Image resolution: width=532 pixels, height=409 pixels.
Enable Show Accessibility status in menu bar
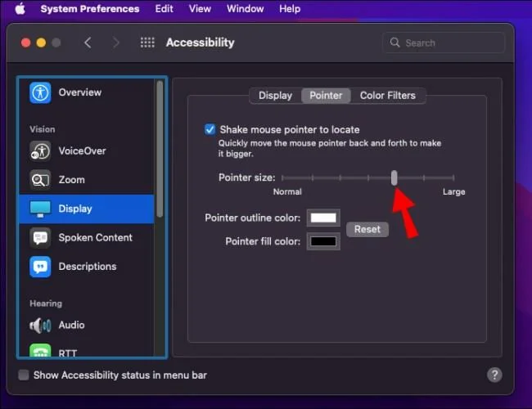point(24,375)
